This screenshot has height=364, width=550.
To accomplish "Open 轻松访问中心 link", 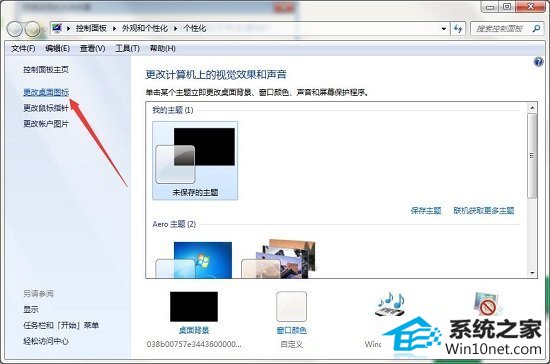I will [x=46, y=341].
